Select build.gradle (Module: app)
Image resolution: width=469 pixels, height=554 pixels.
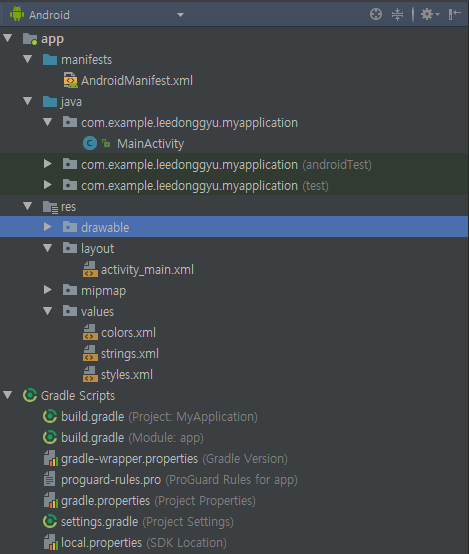[x=133, y=438]
